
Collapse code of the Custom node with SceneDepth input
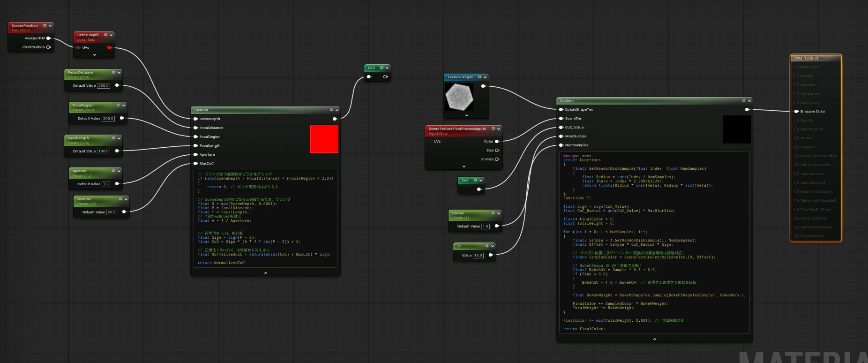266,272
